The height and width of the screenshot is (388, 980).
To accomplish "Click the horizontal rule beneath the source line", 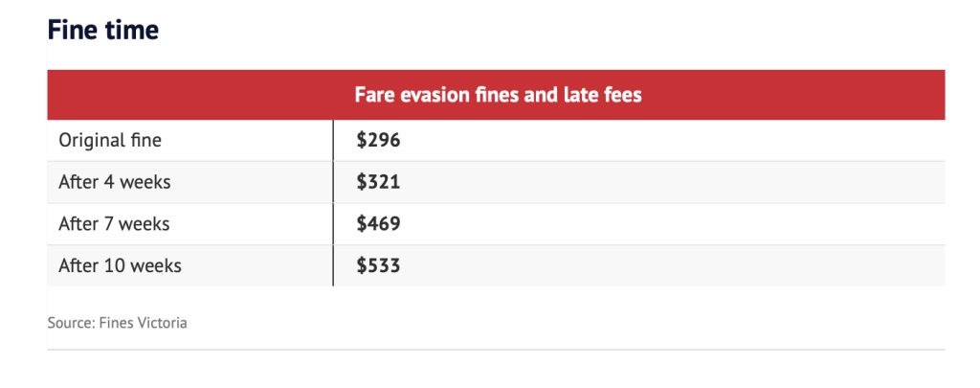I will [x=496, y=350].
